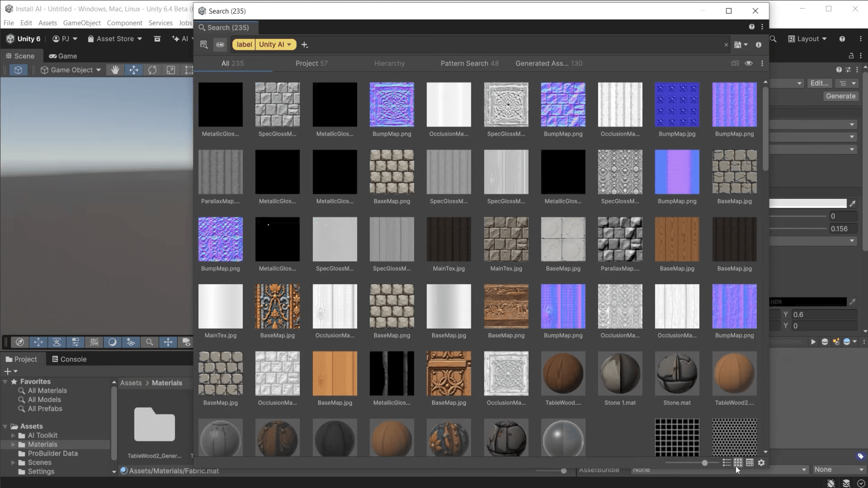The height and width of the screenshot is (488, 868).
Task: Open the Layout dropdown
Action: coord(807,39)
